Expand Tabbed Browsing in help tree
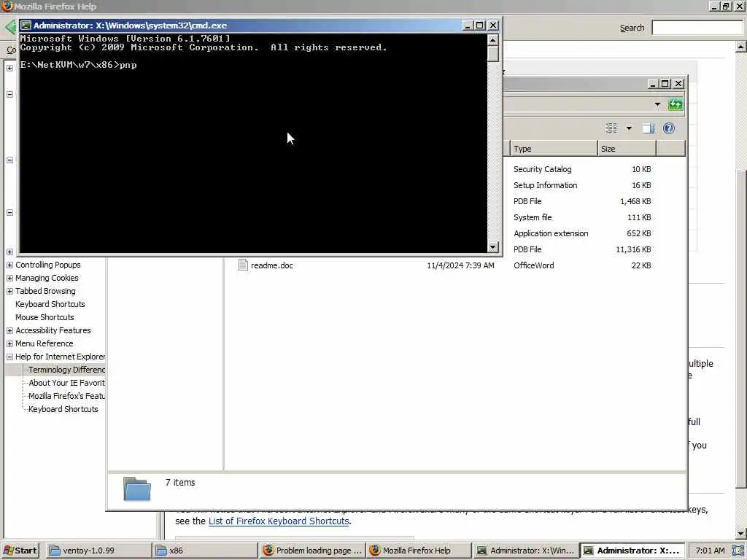The width and height of the screenshot is (747, 560). tap(9, 291)
